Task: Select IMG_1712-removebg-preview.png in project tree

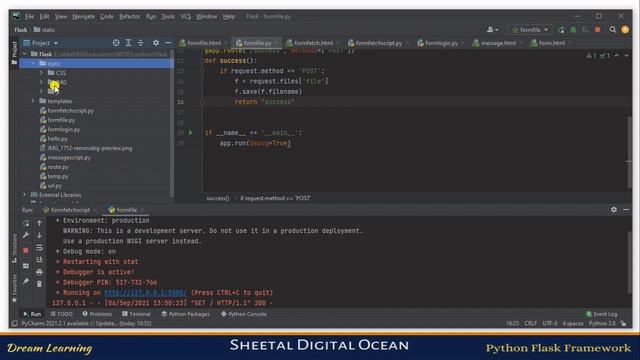Action: click(x=90, y=148)
